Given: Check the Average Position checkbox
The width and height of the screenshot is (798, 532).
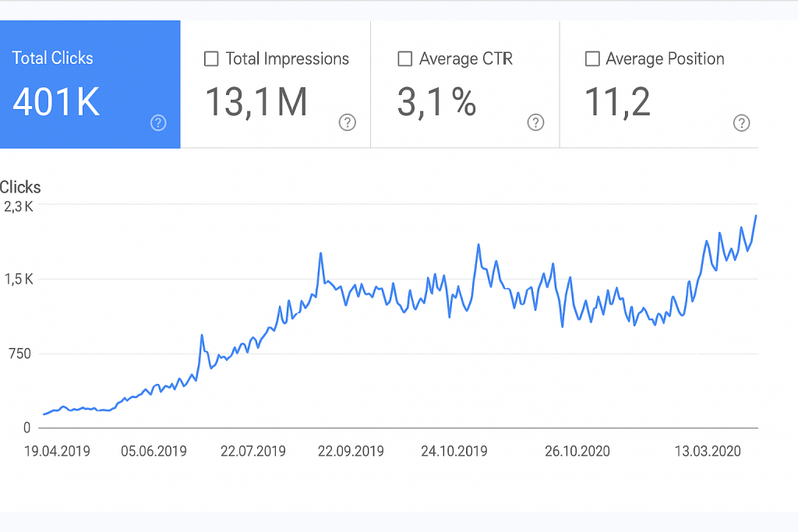Looking at the screenshot, I should (x=592, y=59).
